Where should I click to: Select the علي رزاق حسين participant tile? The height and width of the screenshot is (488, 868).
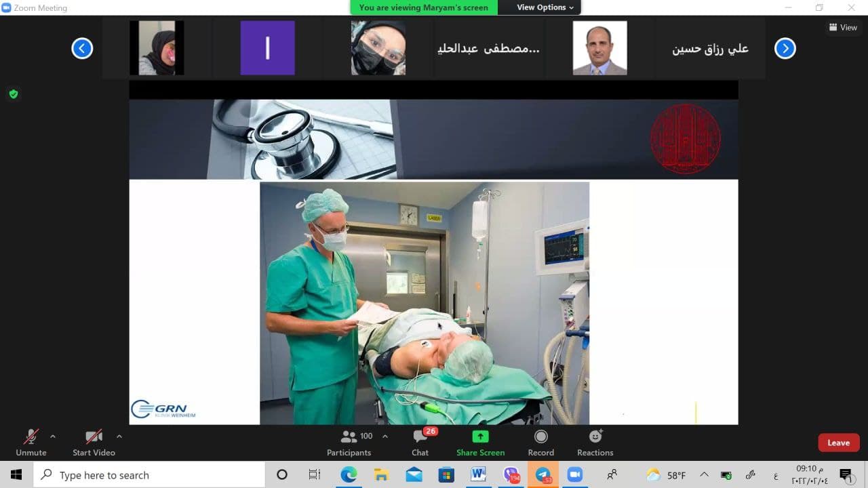click(x=710, y=48)
